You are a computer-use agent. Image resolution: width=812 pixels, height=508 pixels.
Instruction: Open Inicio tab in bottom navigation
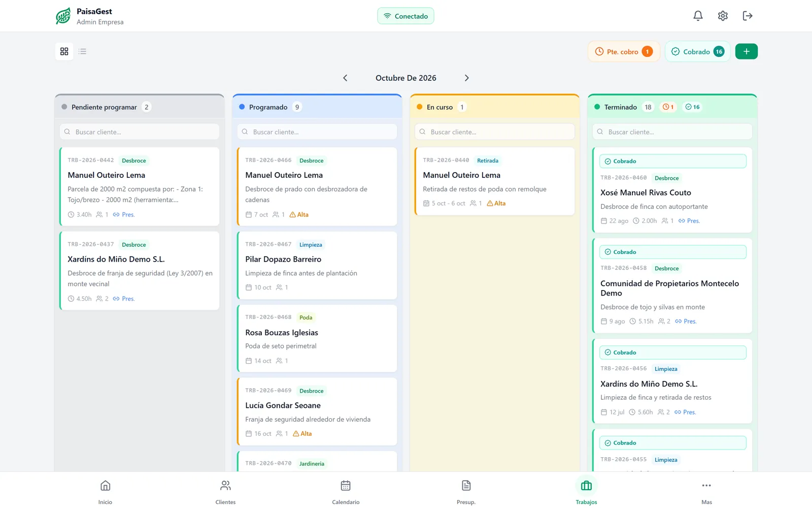[105, 491]
